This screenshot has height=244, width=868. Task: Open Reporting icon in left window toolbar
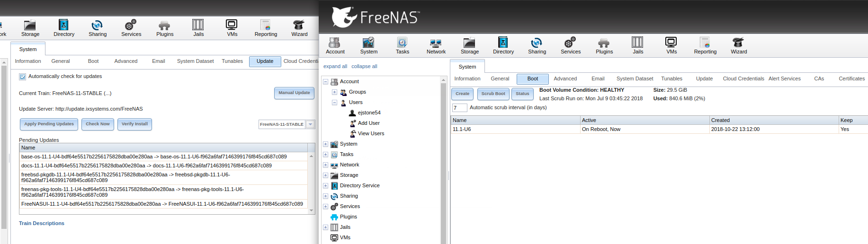265,28
